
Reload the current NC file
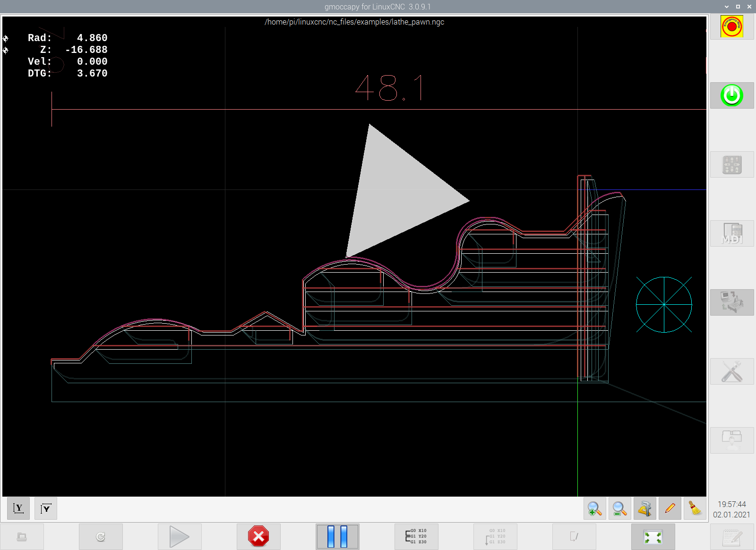pyautogui.click(x=101, y=537)
